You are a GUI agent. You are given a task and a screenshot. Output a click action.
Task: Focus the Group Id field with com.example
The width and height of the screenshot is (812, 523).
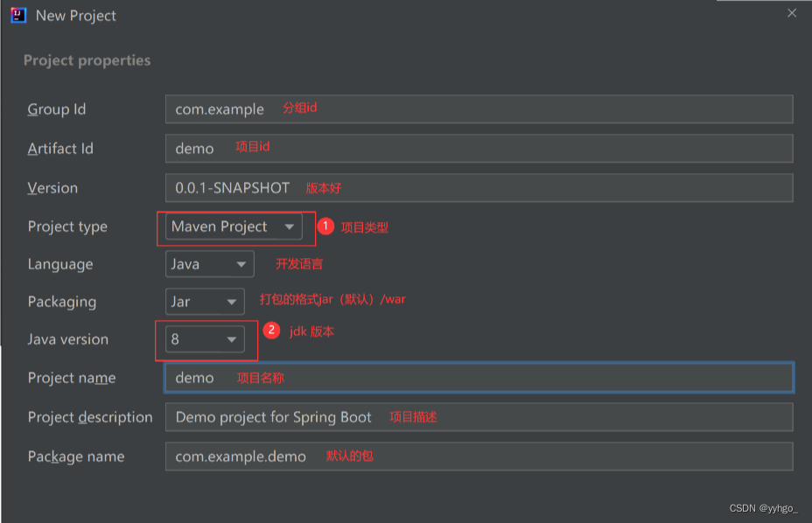478,109
